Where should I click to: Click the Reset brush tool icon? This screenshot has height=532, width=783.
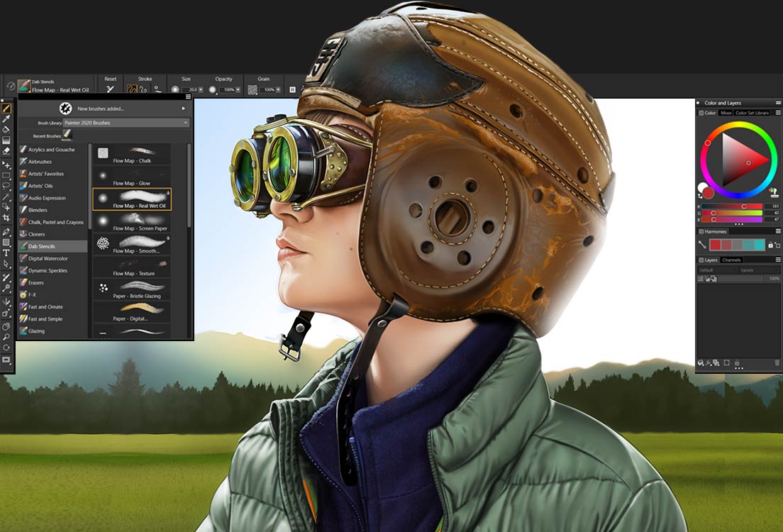(x=110, y=88)
